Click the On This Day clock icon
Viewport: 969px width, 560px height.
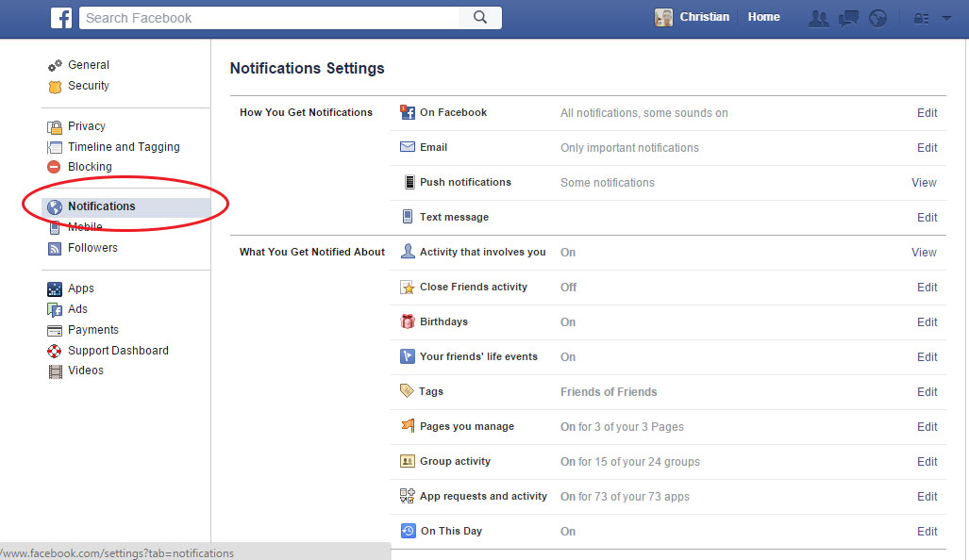[x=408, y=531]
